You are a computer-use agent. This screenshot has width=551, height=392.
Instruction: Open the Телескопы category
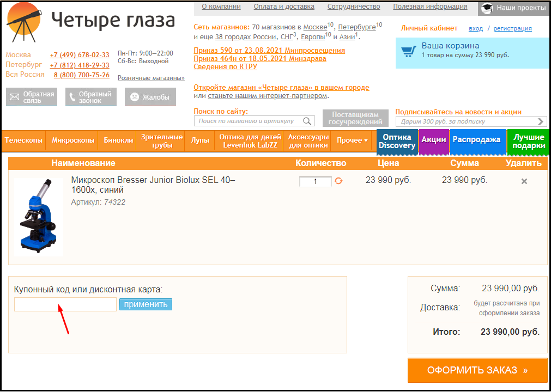pos(23,140)
